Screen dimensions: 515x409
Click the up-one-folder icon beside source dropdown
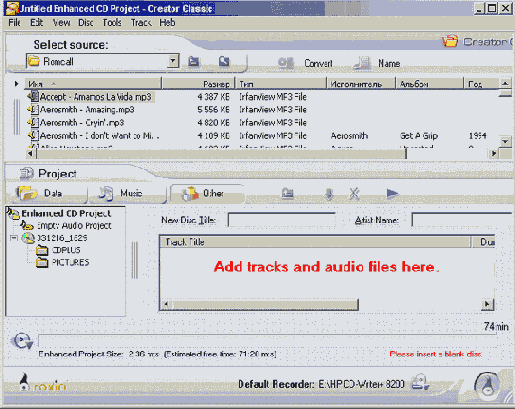click(x=193, y=61)
